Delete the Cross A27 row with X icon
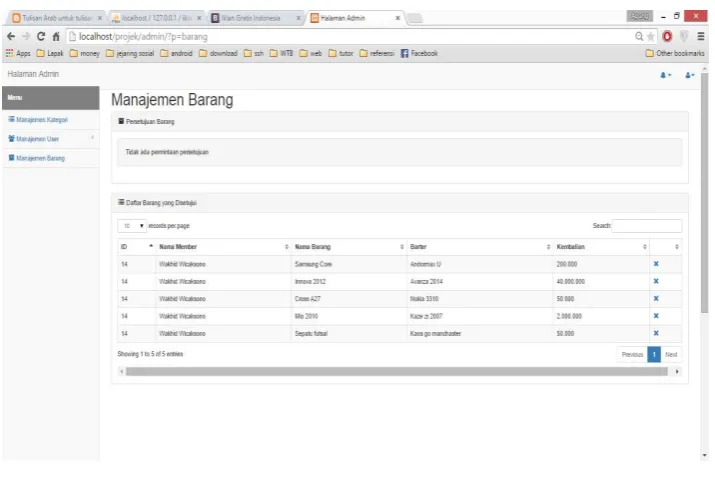715x484 pixels. (656, 299)
